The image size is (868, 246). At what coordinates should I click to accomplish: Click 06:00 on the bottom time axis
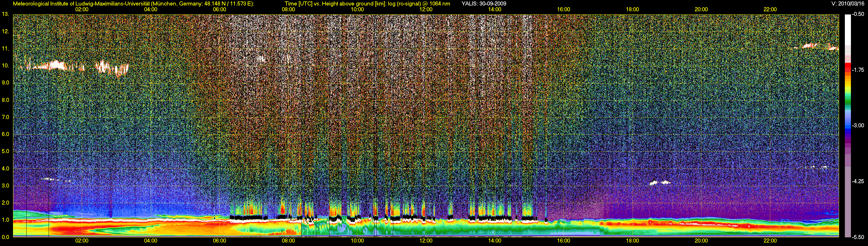219,241
